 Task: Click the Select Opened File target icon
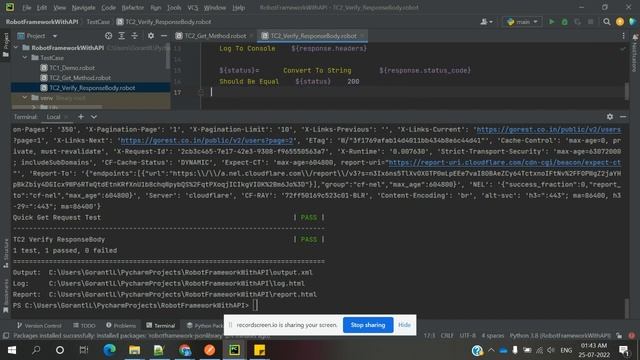[108, 36]
